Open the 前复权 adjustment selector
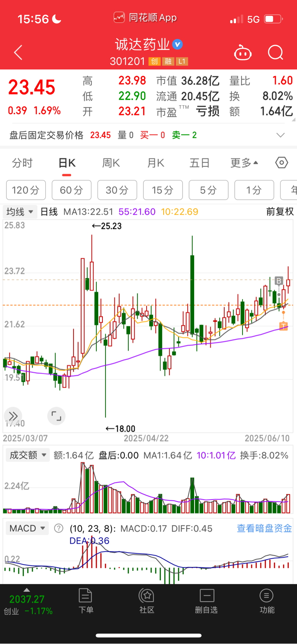297x644 pixels. tap(280, 211)
